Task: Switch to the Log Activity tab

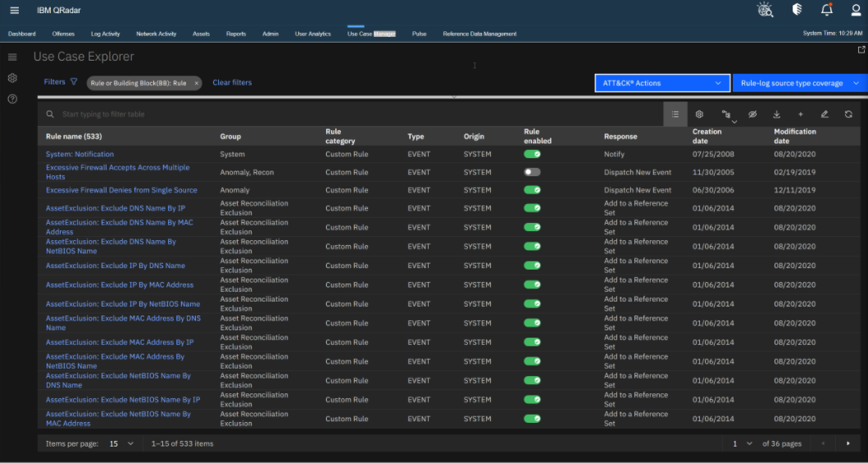Action: tap(105, 34)
